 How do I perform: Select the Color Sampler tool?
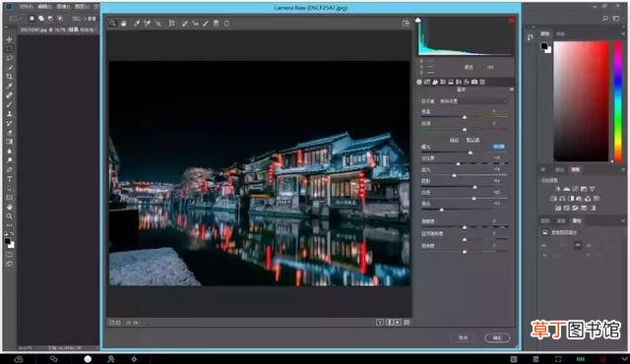click(148, 24)
